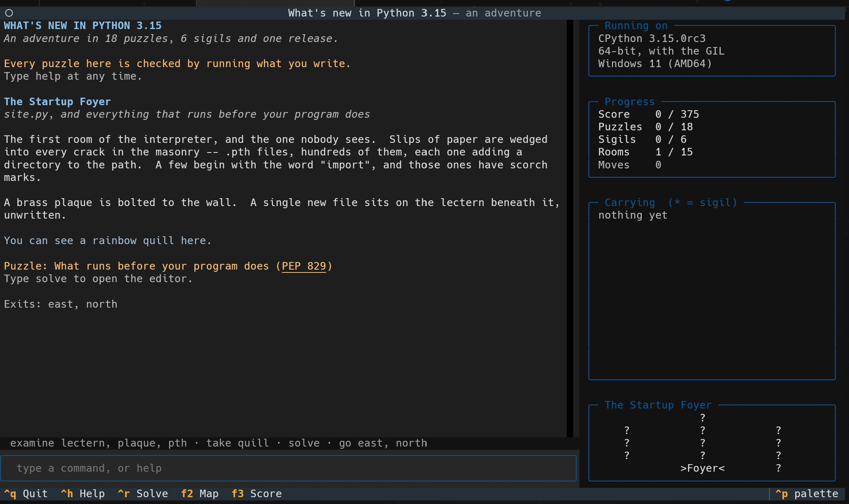The width and height of the screenshot is (849, 504).
Task: Click 'Type solve to open the editor.'
Action: [98, 279]
